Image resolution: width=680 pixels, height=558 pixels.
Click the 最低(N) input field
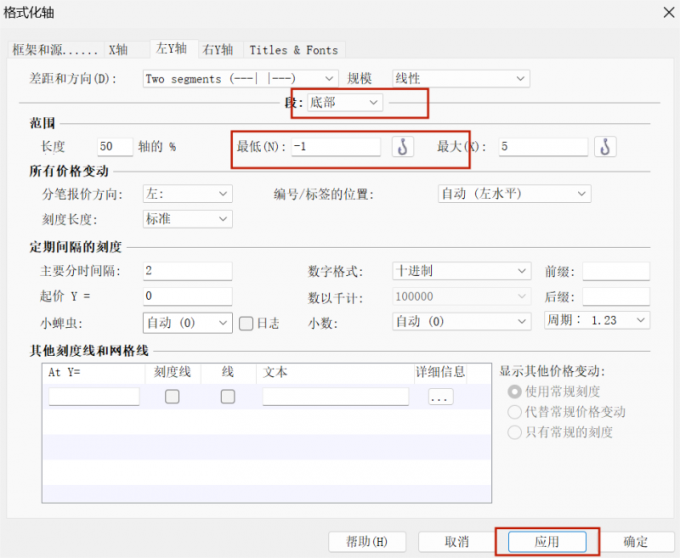coord(336,147)
